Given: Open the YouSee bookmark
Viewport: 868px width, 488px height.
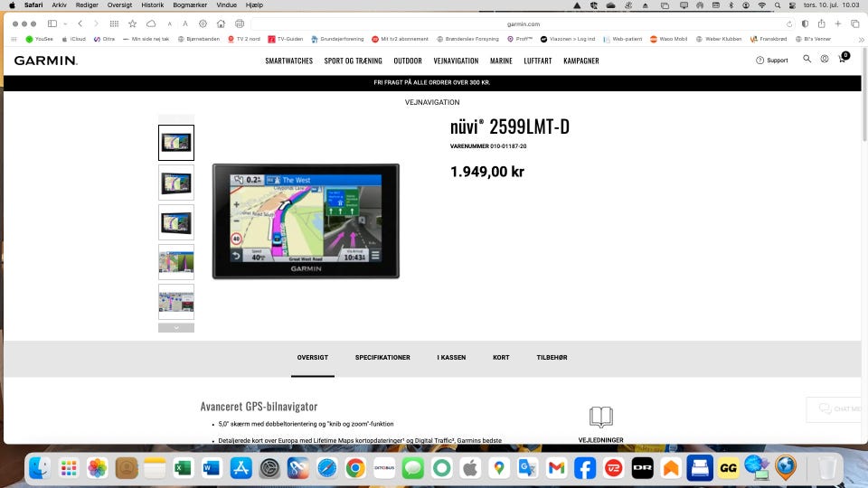Looking at the screenshot, I should [x=39, y=39].
